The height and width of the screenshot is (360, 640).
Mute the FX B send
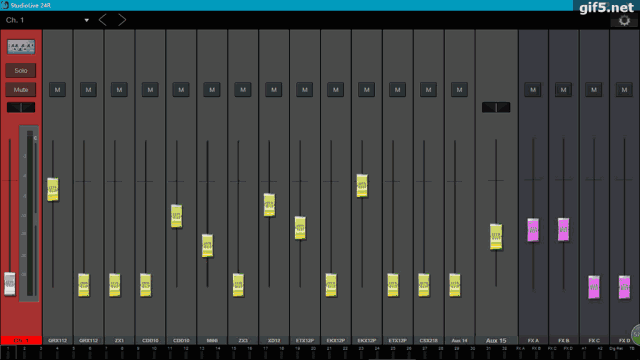pos(563,90)
